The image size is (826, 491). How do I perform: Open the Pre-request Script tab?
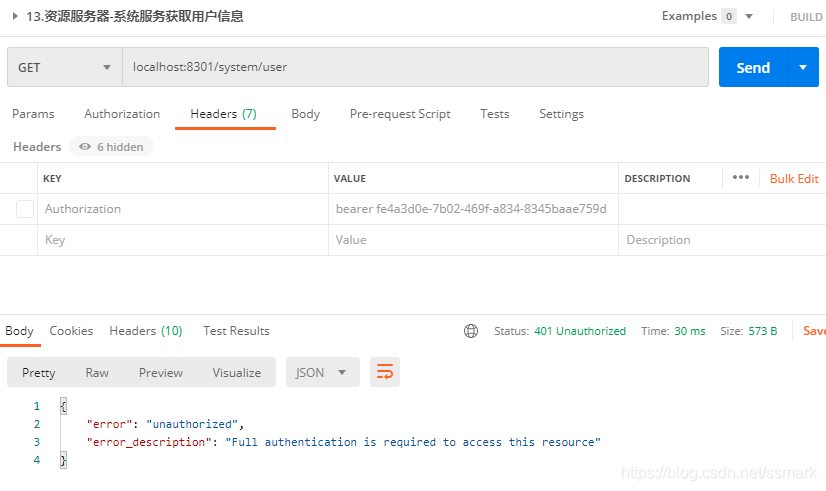coord(400,114)
